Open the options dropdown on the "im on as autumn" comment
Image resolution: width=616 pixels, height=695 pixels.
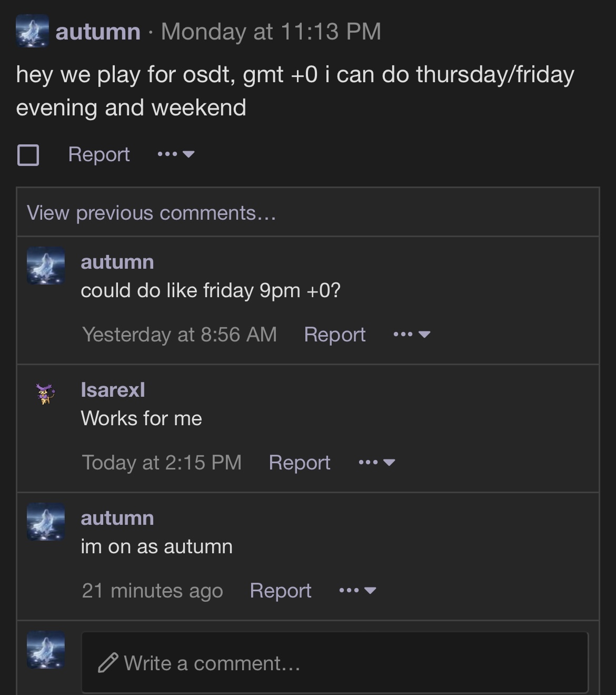[x=357, y=591]
